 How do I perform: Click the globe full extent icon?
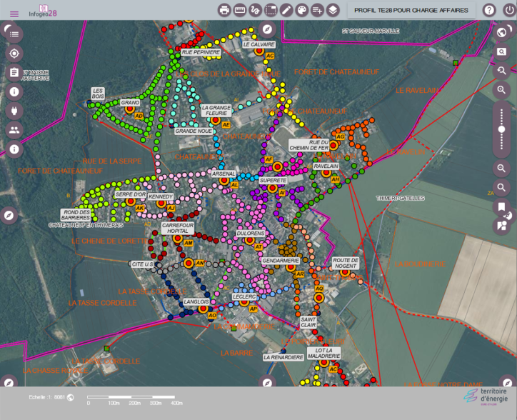502,32
